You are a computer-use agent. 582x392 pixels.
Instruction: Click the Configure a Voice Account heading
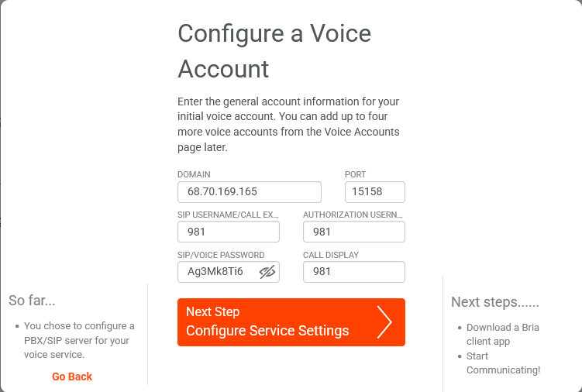pos(274,51)
